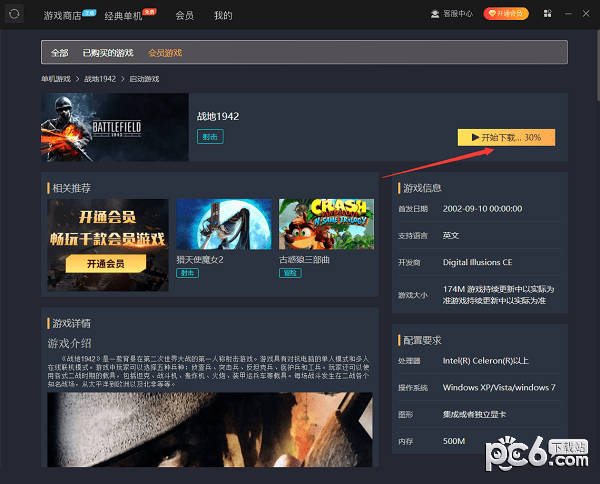This screenshot has height=484, width=600.
Task: Click the vertical scrollbar on the right
Action: [x=598, y=65]
